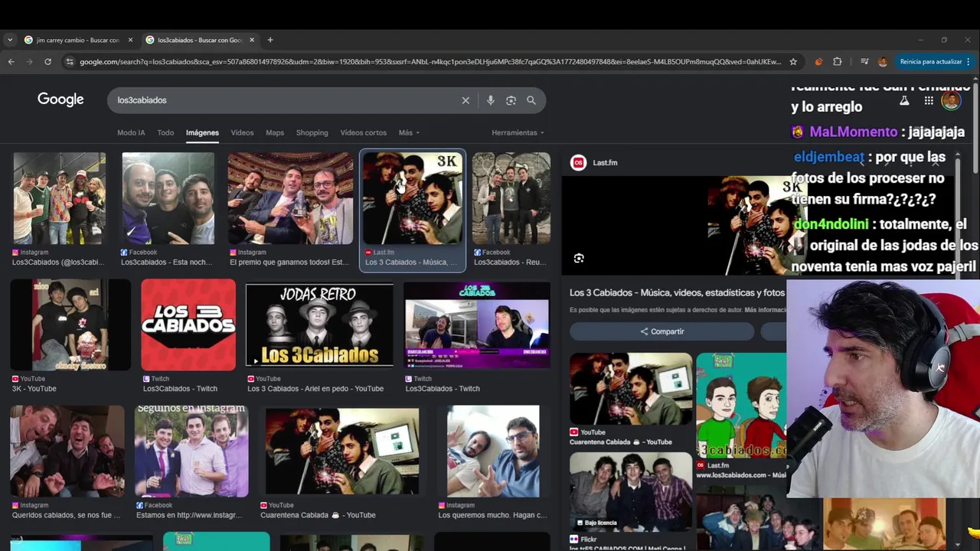Click the 'Más información' copyright link
This screenshot has width=980, height=551.
[x=766, y=310]
